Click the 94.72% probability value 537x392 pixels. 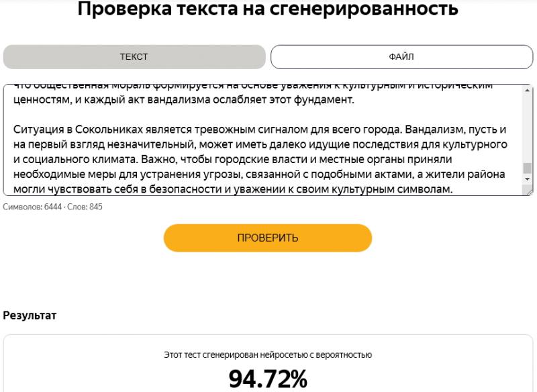[268, 379]
